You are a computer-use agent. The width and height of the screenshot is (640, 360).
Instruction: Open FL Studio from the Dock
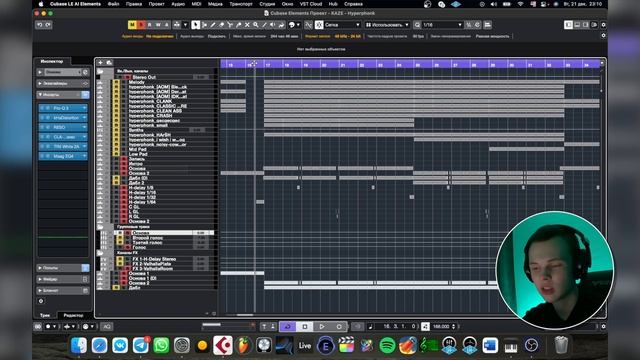click(x=243, y=346)
